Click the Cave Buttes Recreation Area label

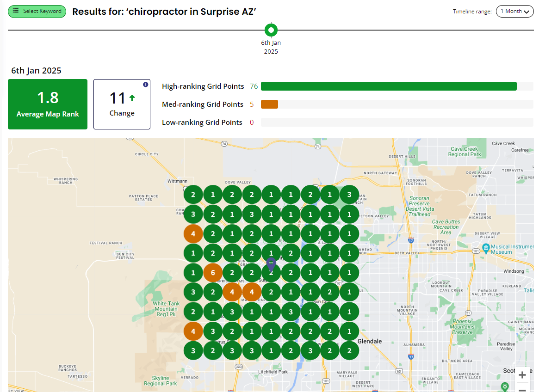446,227
